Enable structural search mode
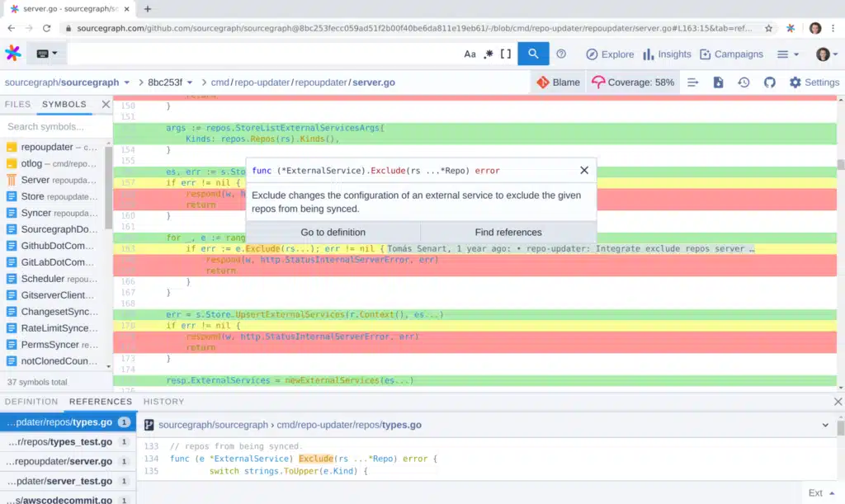The height and width of the screenshot is (504, 845). click(506, 54)
